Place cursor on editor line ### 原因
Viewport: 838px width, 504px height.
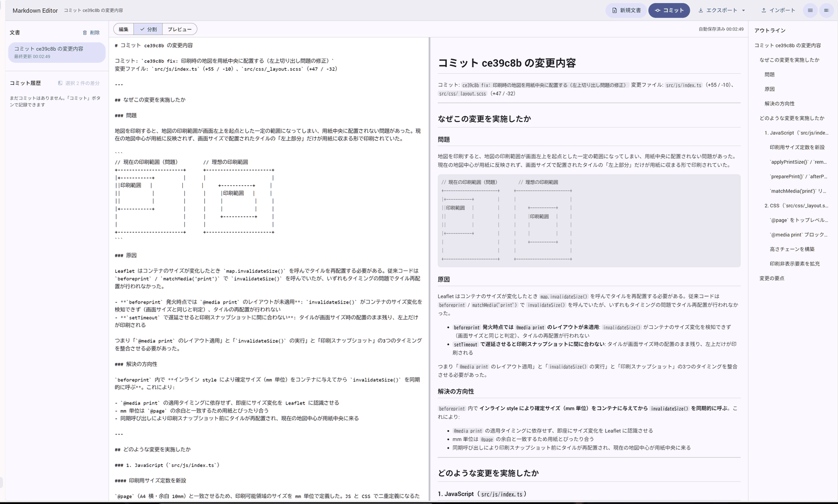pyautogui.click(x=126, y=255)
